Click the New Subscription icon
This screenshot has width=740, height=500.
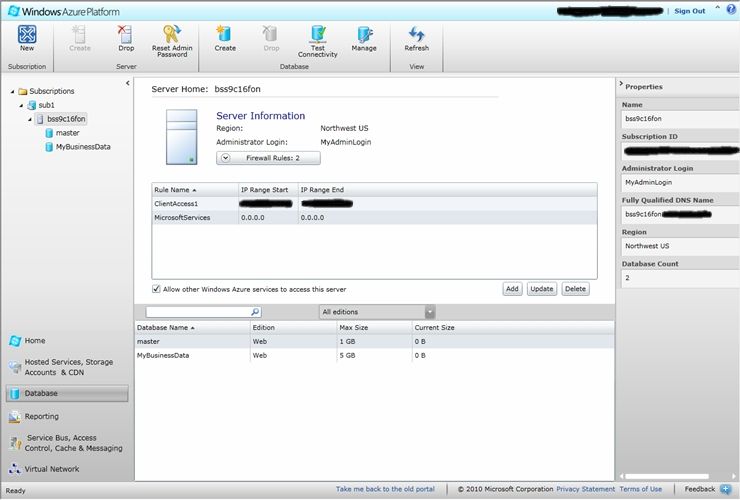click(x=27, y=34)
